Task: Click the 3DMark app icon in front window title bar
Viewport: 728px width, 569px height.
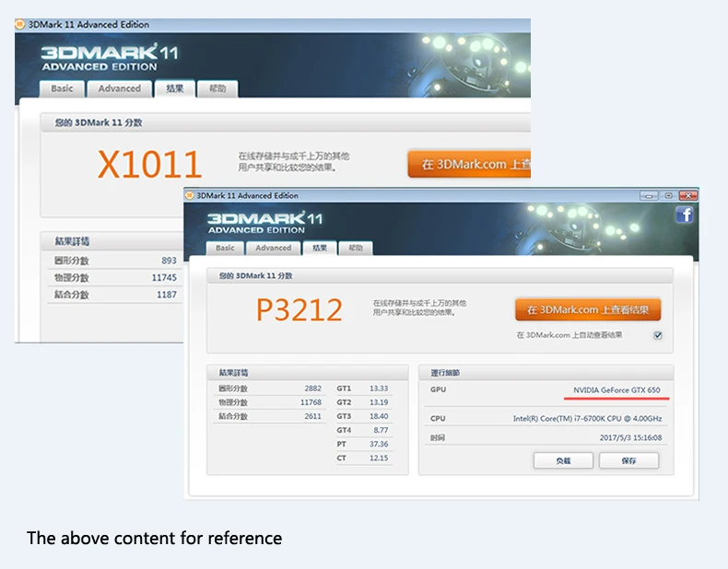Action: [190, 195]
